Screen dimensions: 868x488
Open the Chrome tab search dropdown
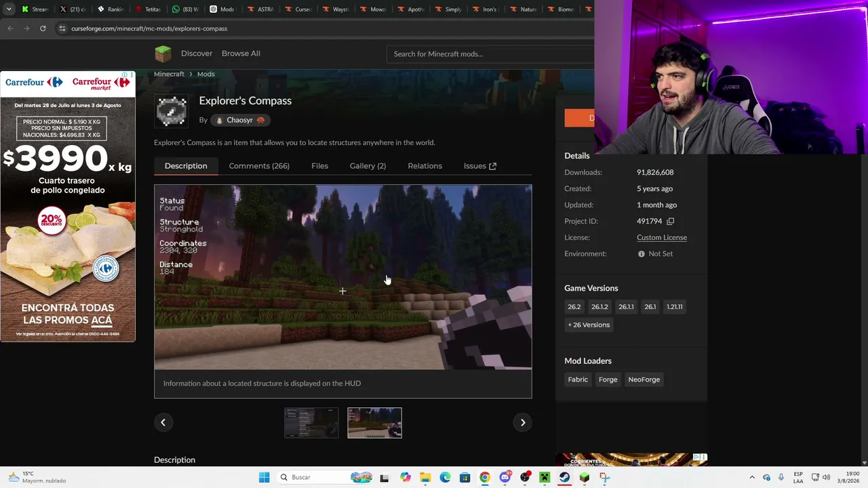[x=9, y=9]
